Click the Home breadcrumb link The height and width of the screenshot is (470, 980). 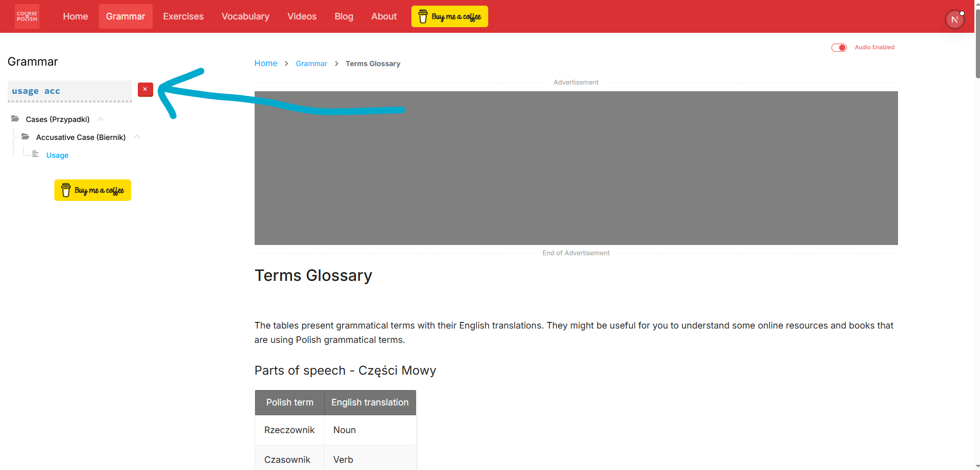(x=265, y=64)
